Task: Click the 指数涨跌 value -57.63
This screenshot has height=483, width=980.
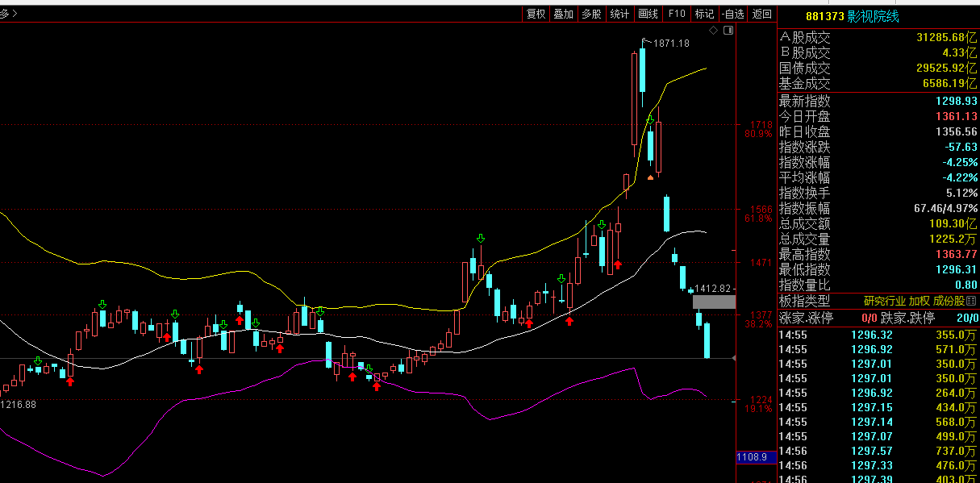Action: pos(960,148)
